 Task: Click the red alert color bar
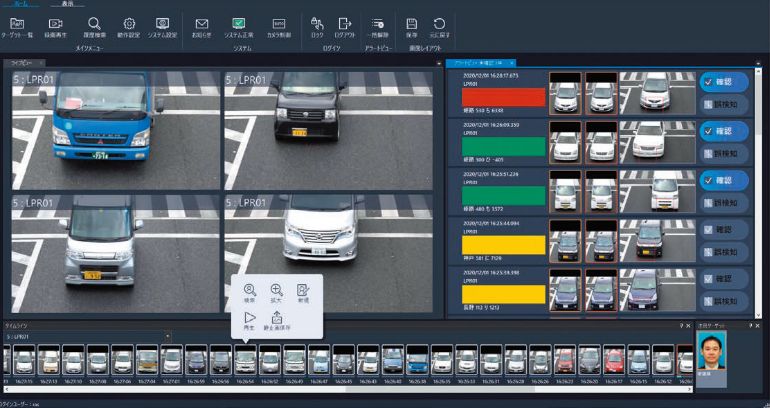point(503,97)
